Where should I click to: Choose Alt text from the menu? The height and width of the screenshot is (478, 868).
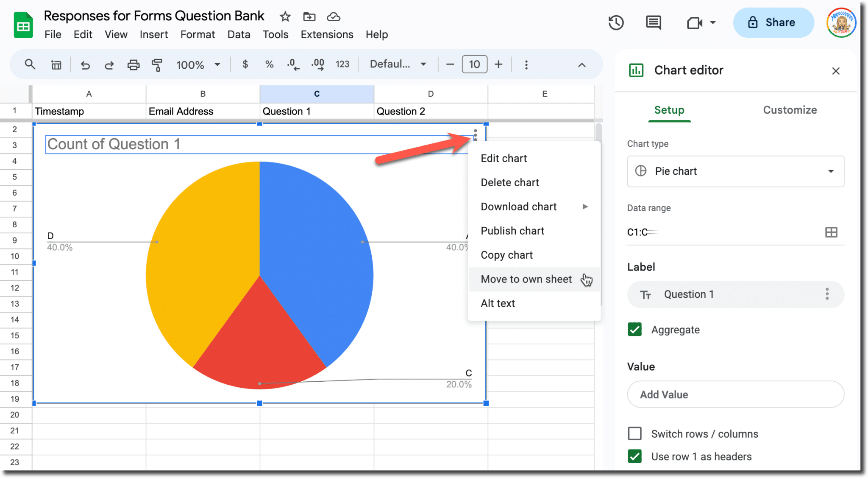(x=534, y=303)
